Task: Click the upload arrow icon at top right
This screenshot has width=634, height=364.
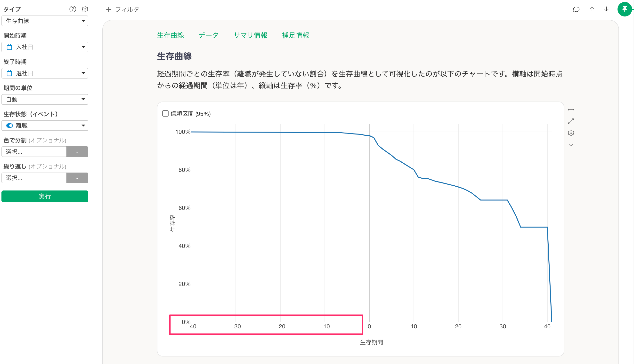Action: pyautogui.click(x=592, y=9)
